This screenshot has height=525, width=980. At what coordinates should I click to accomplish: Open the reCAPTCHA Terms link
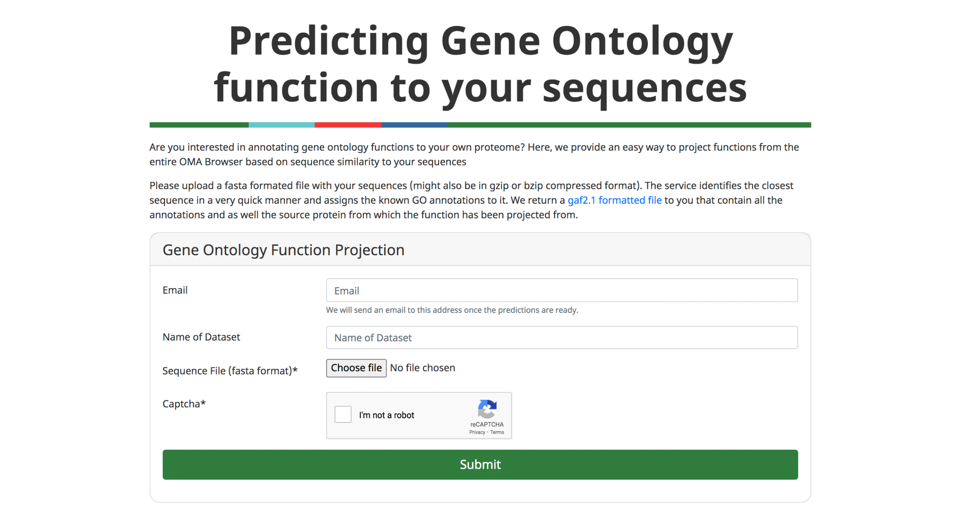497,432
